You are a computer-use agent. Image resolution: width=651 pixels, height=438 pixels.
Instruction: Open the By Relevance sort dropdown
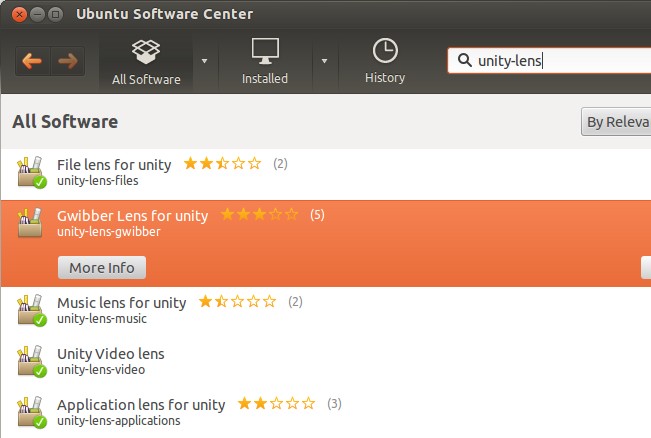click(x=616, y=122)
